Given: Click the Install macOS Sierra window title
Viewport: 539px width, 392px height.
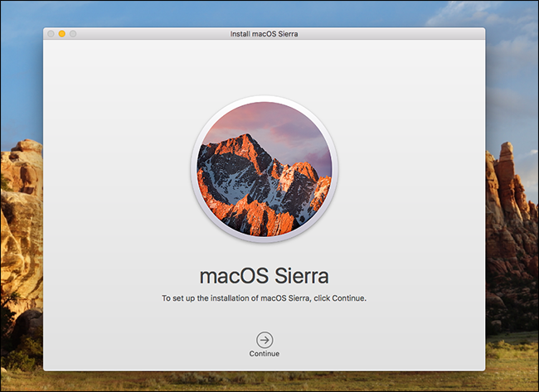Looking at the screenshot, I should pyautogui.click(x=264, y=34).
